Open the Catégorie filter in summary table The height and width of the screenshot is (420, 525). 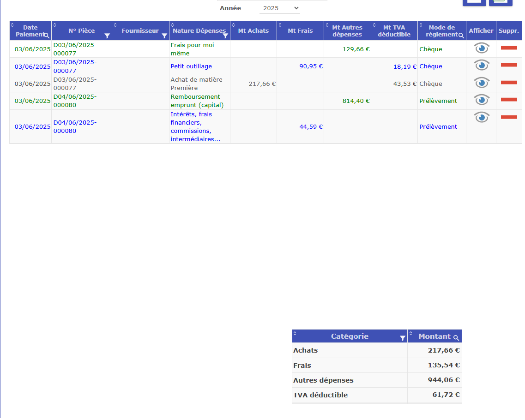[x=402, y=338]
